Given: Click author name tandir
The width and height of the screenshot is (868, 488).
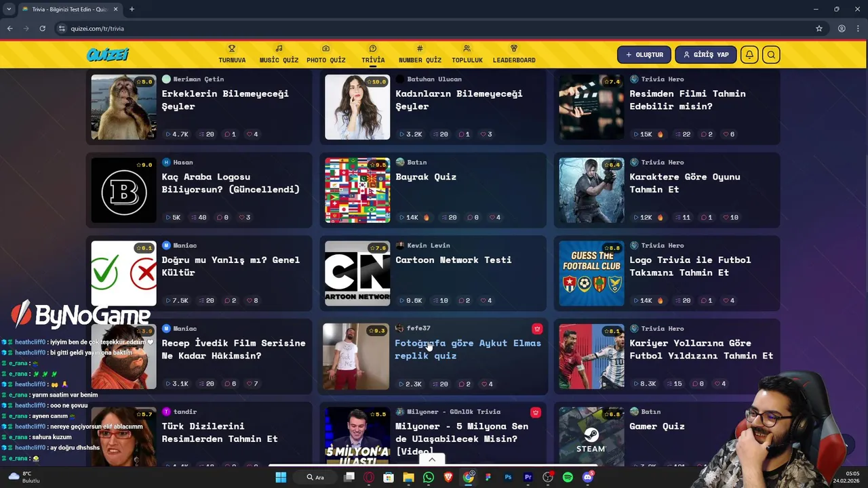Looking at the screenshot, I should 184,412.
